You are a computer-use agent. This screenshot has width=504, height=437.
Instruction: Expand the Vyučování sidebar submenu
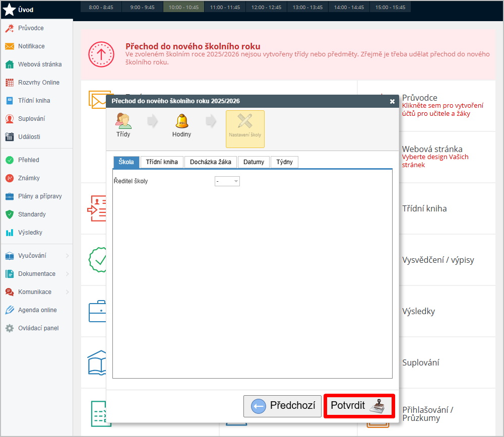click(68, 256)
